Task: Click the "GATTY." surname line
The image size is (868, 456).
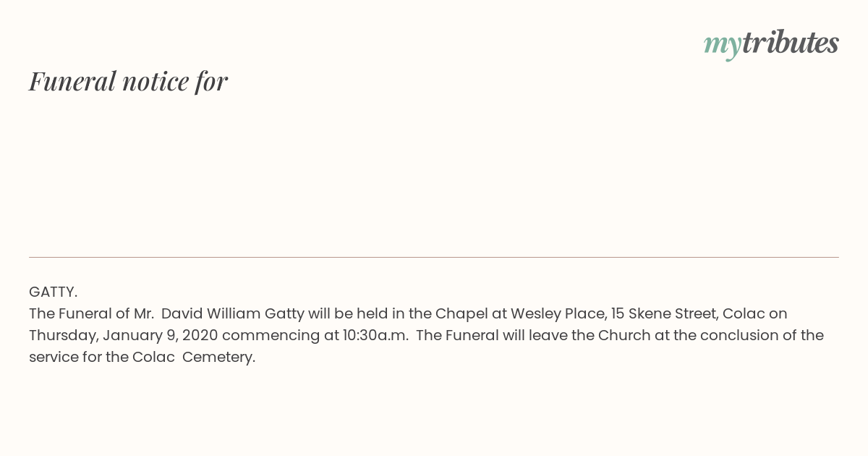Action: [x=53, y=292]
